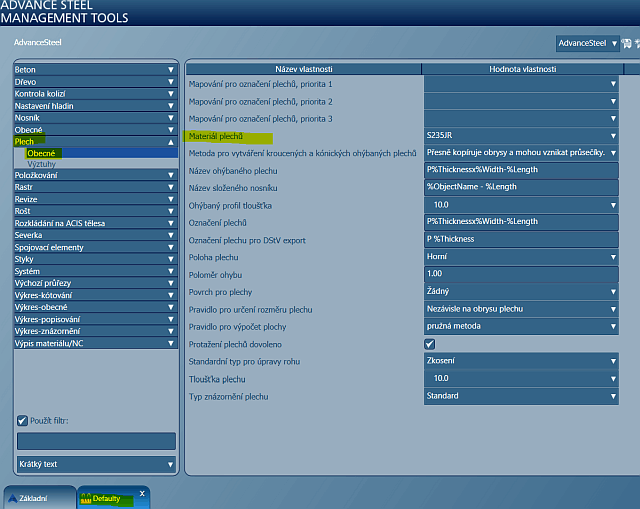Screen dimensions: 640x509
Task: Open Materiál plechů S235JR dropdown
Action: (x=521, y=136)
